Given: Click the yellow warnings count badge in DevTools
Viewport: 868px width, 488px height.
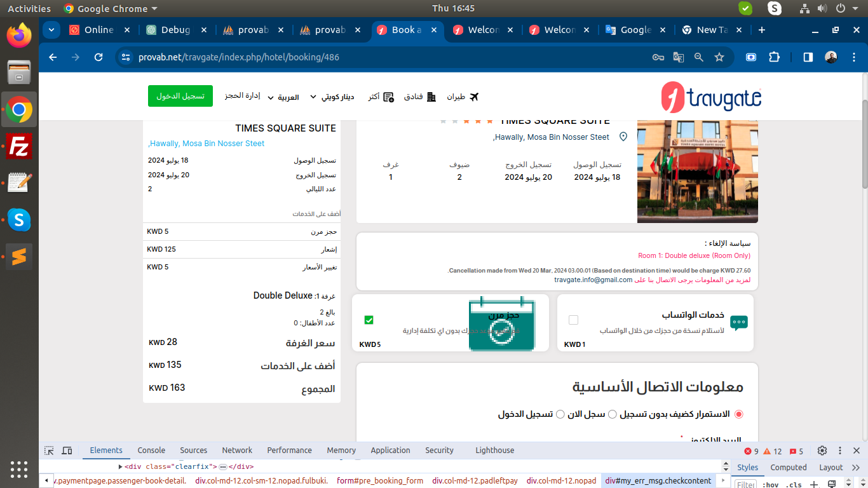Looking at the screenshot, I should point(773,451).
